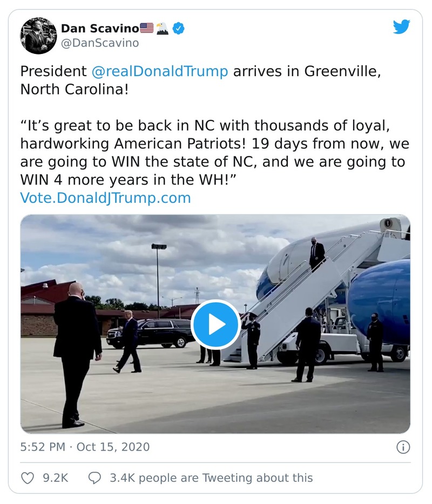Click the eagle emoji in the display name
The image size is (432, 504).
[x=164, y=29]
